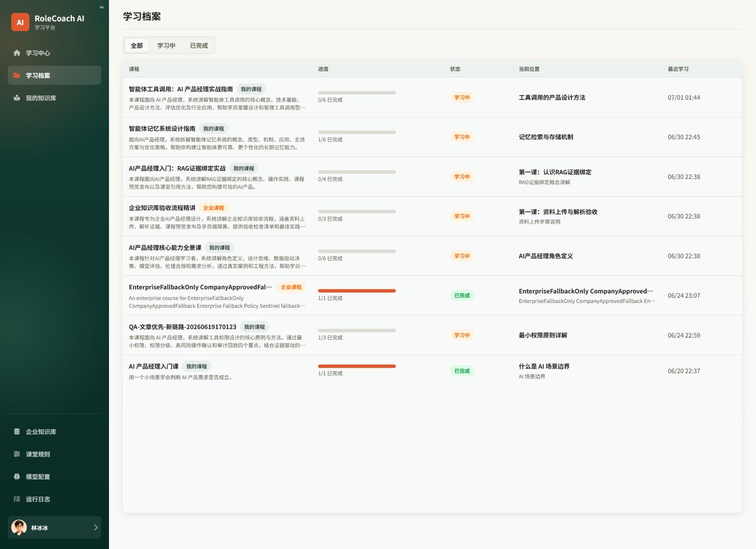Click progress bar showing 1/6 已完成
Screen dimensions: 756x549
coord(357,132)
